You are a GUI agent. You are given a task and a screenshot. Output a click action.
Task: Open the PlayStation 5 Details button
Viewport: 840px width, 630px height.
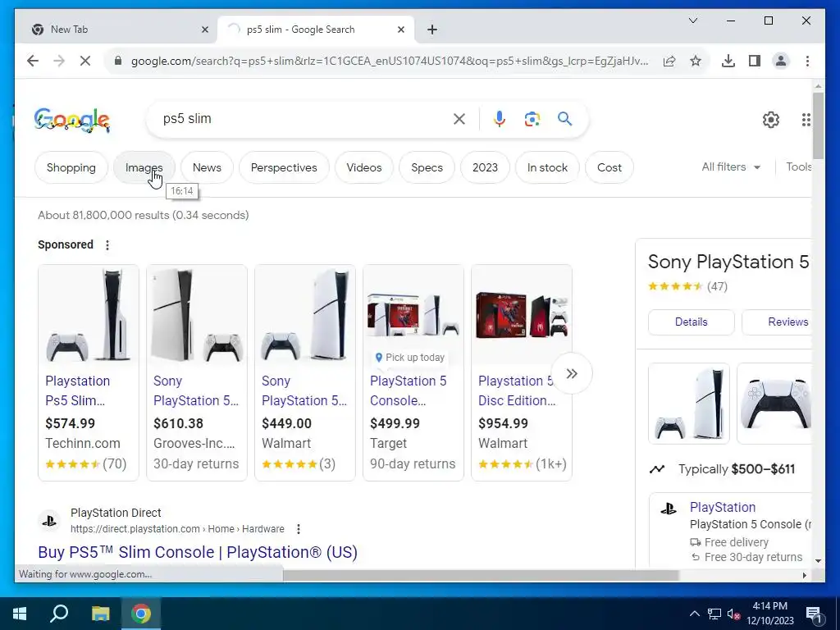pos(691,322)
